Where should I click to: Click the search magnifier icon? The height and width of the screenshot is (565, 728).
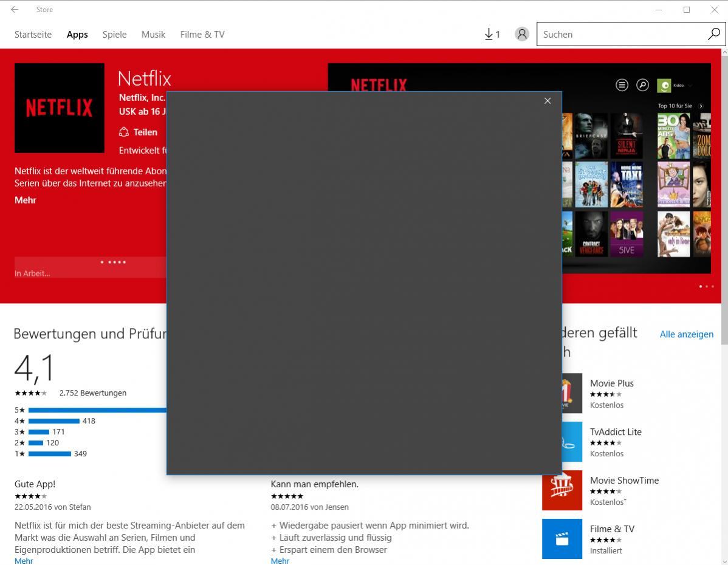713,34
